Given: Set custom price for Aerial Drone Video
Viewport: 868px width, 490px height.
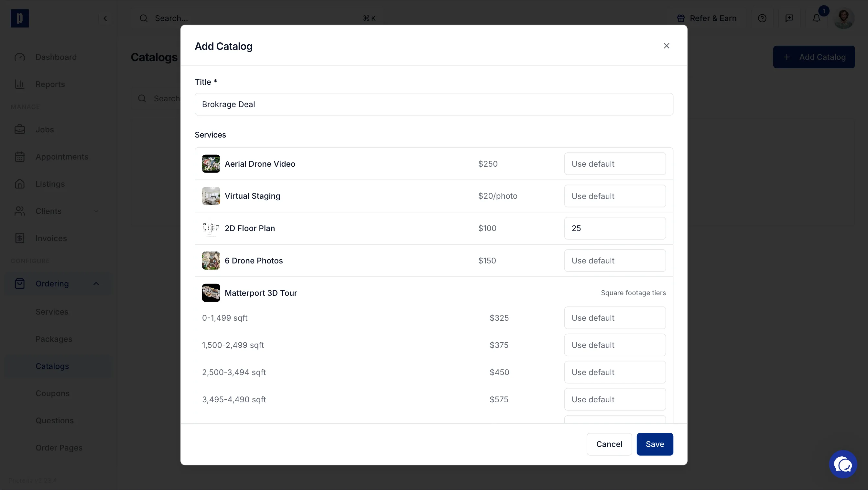Looking at the screenshot, I should click(x=614, y=164).
